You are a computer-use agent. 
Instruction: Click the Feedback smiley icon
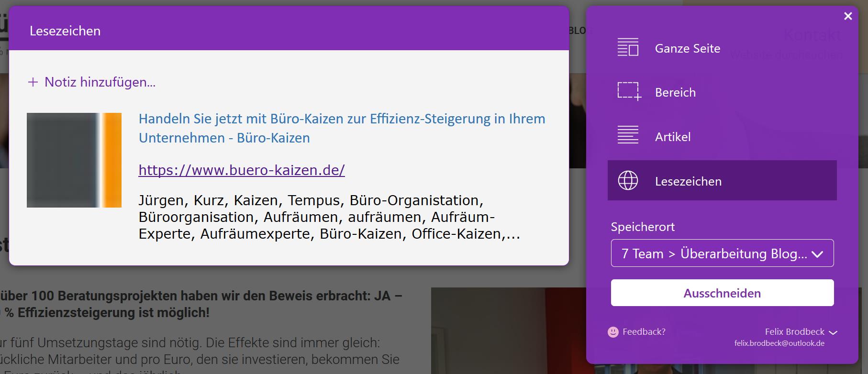[x=613, y=332]
